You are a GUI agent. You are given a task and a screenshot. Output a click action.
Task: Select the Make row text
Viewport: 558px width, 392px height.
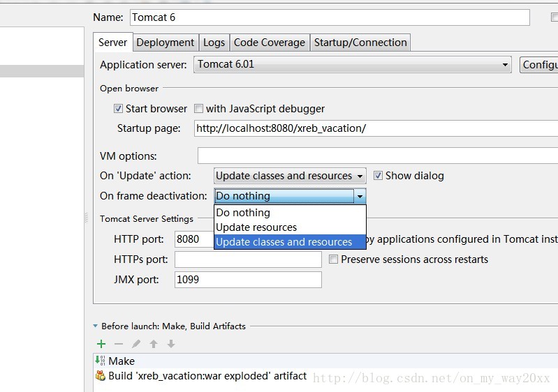click(x=122, y=361)
